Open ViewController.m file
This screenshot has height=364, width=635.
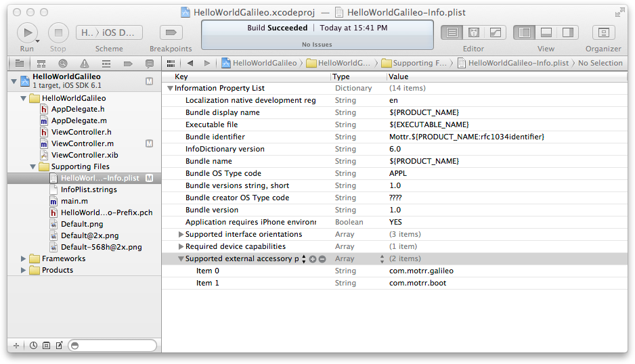pos(82,143)
